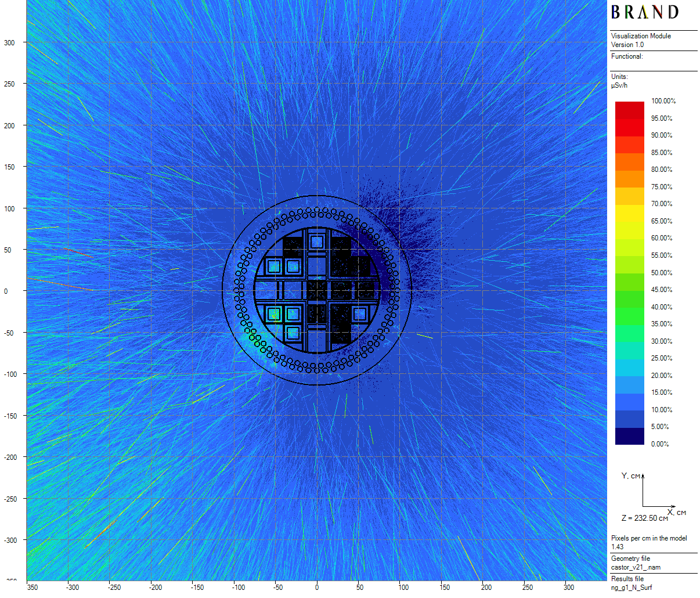700x598 pixels.
Task: Open the results file ng_g1_N_Surf
Action: pyautogui.click(x=632, y=588)
